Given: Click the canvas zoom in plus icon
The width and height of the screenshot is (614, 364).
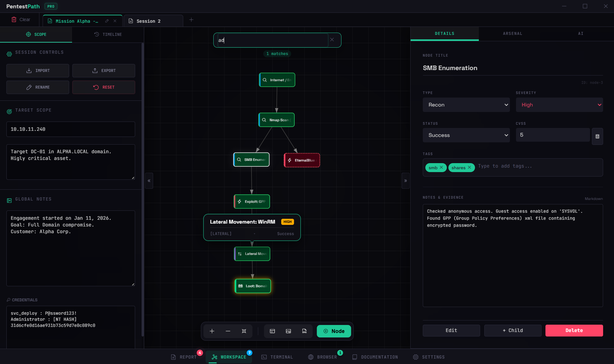Looking at the screenshot, I should coord(212,331).
